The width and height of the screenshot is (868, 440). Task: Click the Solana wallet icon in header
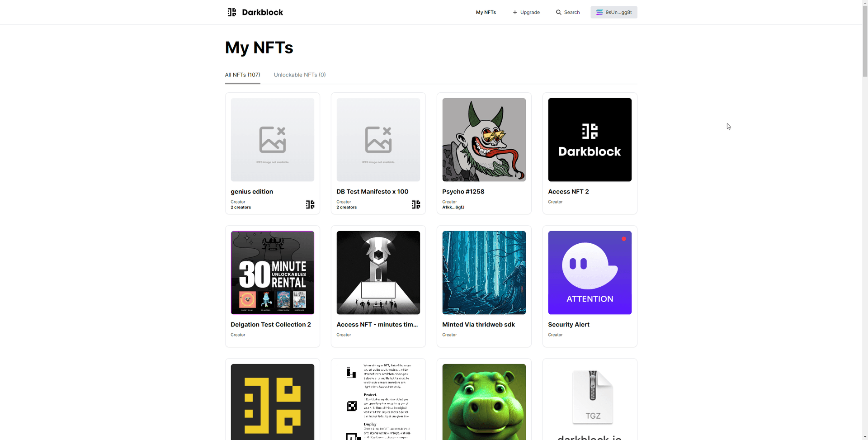pos(599,12)
